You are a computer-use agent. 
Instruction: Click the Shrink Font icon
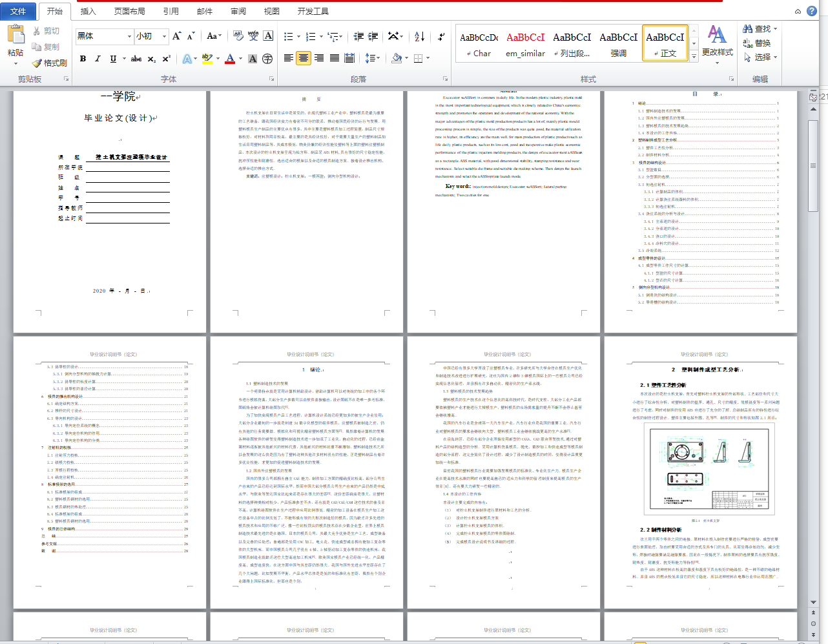click(191, 36)
